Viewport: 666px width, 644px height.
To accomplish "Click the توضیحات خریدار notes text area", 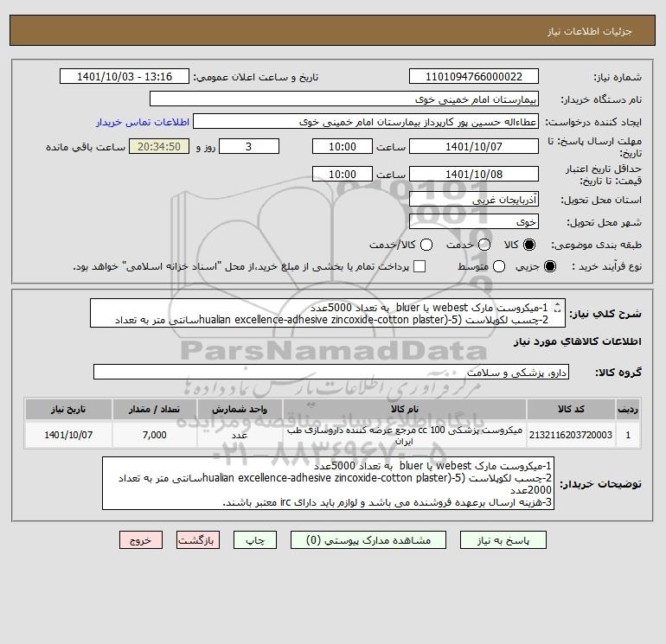I will click(329, 483).
